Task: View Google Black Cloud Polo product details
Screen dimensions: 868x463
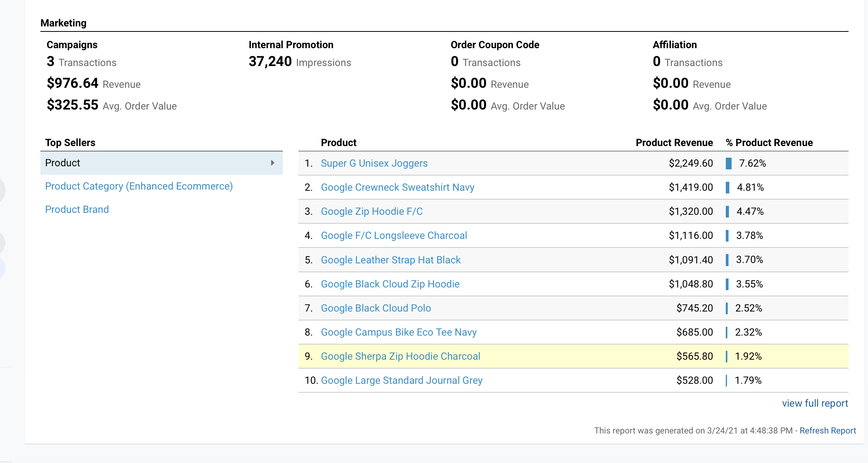Action: click(x=376, y=308)
